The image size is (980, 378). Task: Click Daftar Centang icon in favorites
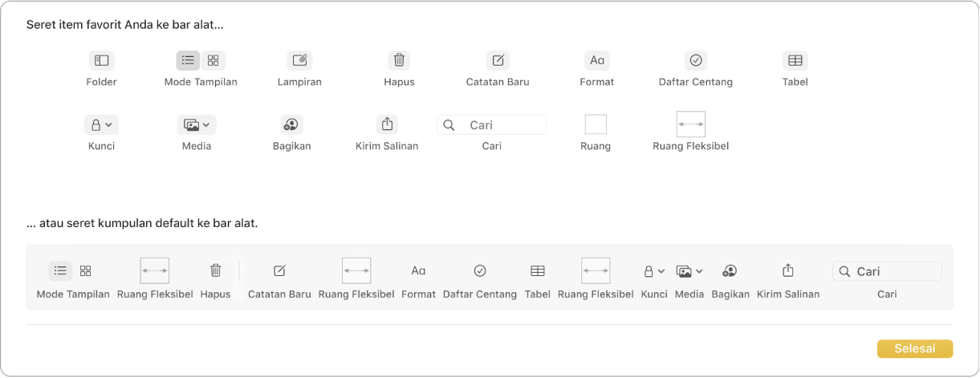pyautogui.click(x=696, y=60)
